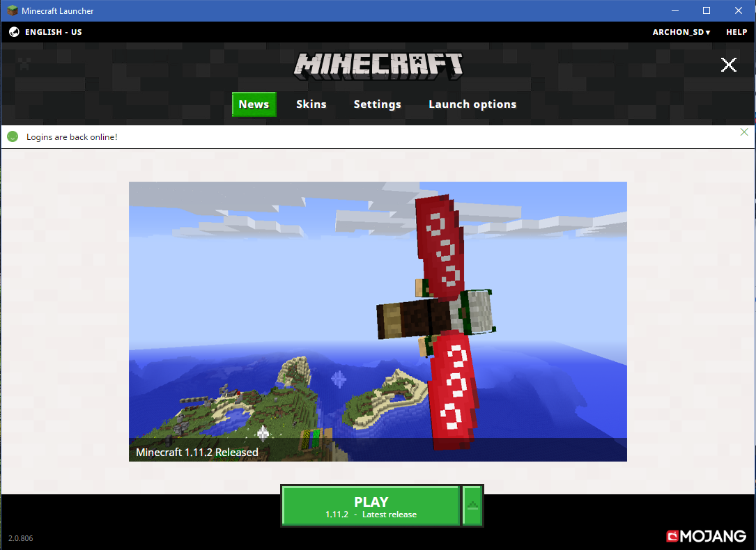Click the Minecraft 1.11.2 Released caption

[196, 453]
